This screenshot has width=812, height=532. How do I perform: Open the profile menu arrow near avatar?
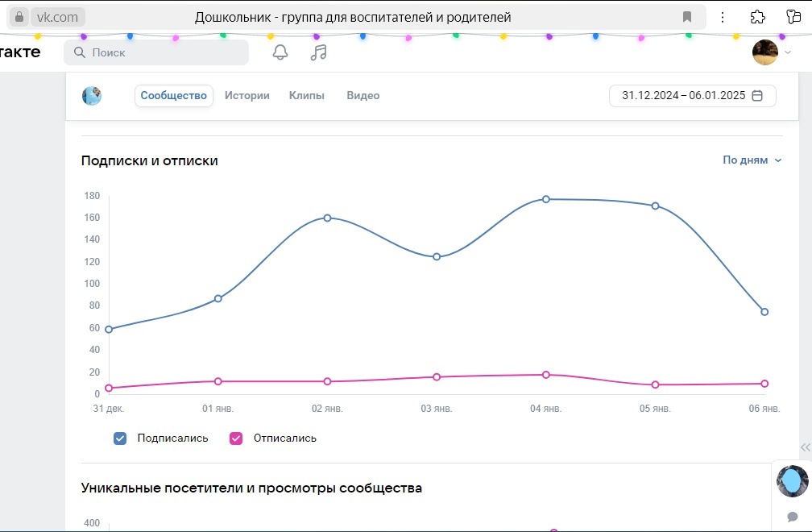[x=788, y=52]
